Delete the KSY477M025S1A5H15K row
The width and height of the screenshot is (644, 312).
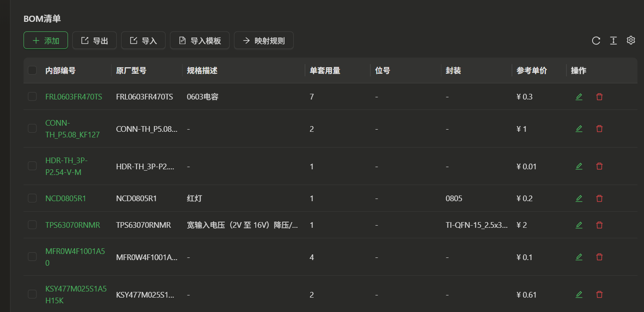click(x=599, y=295)
